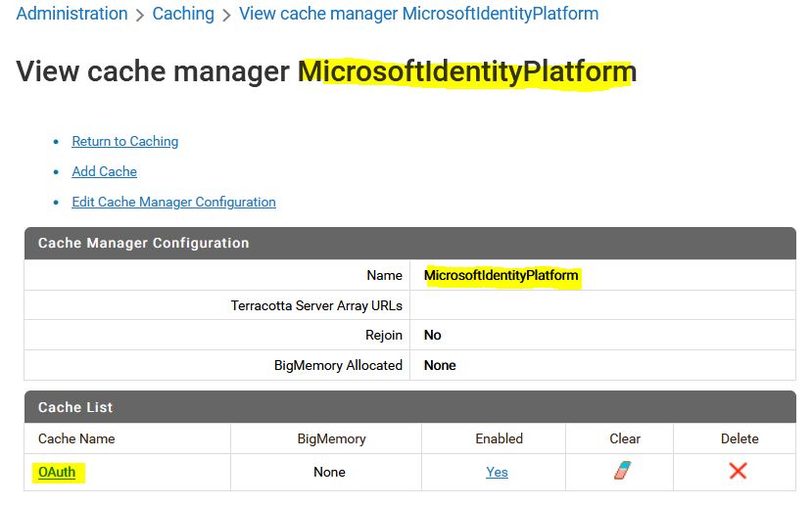Click Return to Caching link

(x=124, y=141)
